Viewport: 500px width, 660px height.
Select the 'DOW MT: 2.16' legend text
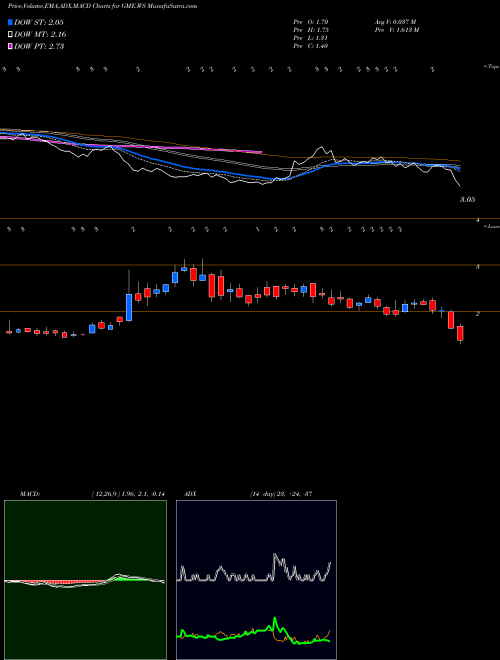[40, 35]
